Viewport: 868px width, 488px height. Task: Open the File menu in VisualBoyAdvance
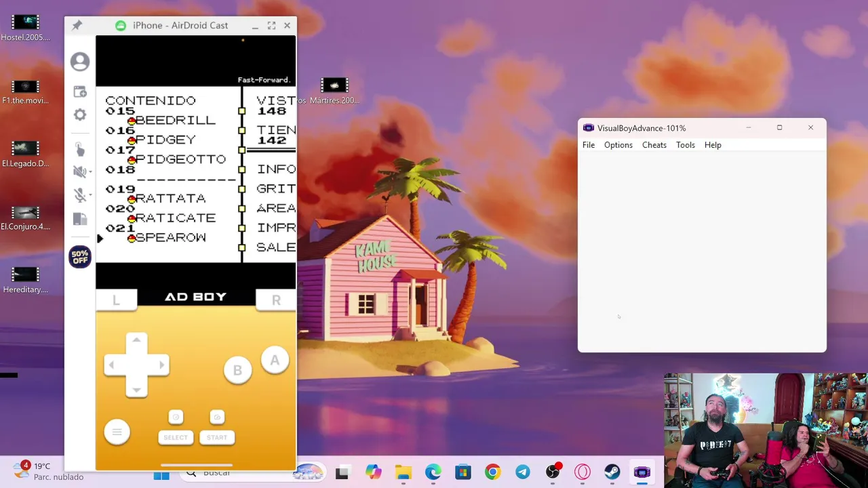[x=589, y=145]
